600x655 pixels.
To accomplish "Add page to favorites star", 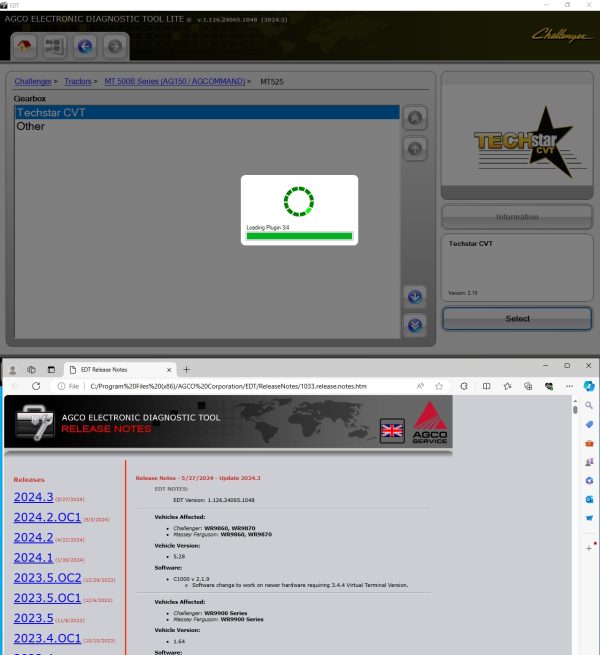I will pyautogui.click(x=439, y=386).
